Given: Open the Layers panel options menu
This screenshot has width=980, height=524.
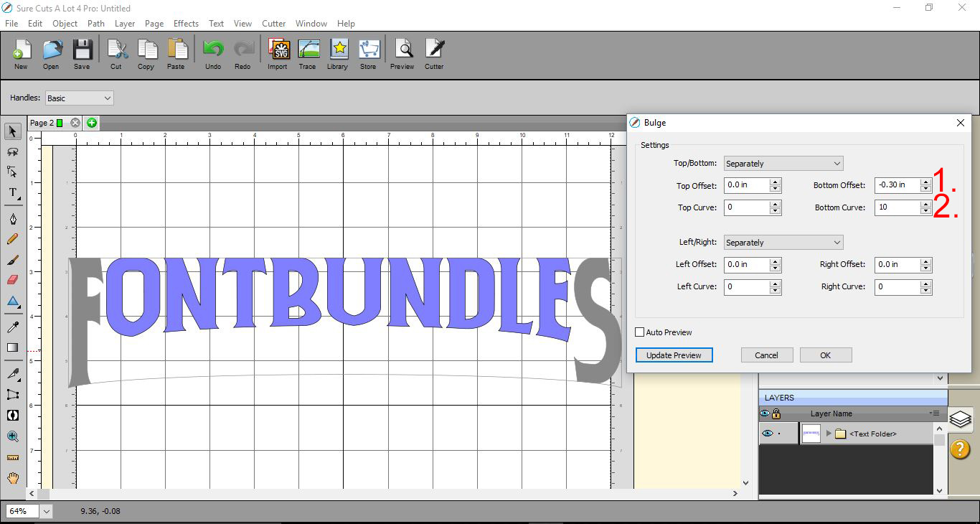Looking at the screenshot, I should point(934,413).
